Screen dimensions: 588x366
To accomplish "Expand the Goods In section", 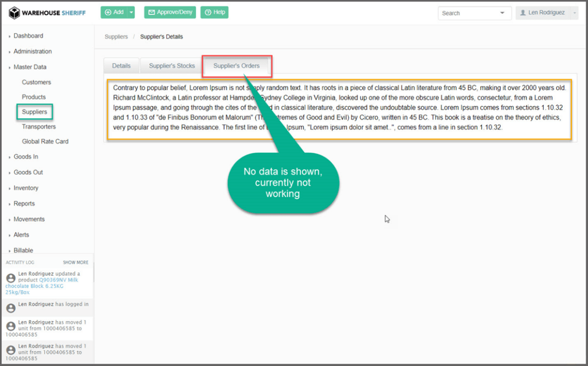I will coord(26,156).
